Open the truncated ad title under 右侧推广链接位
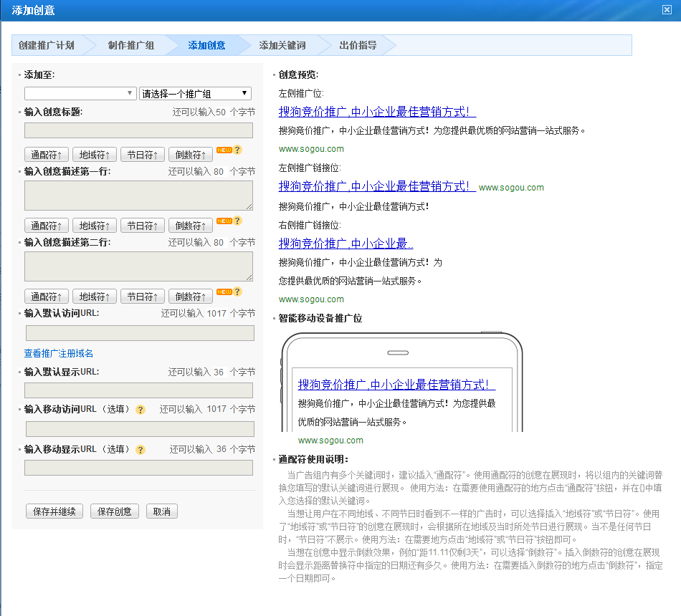Screen dimensions: 681x616 346,244
